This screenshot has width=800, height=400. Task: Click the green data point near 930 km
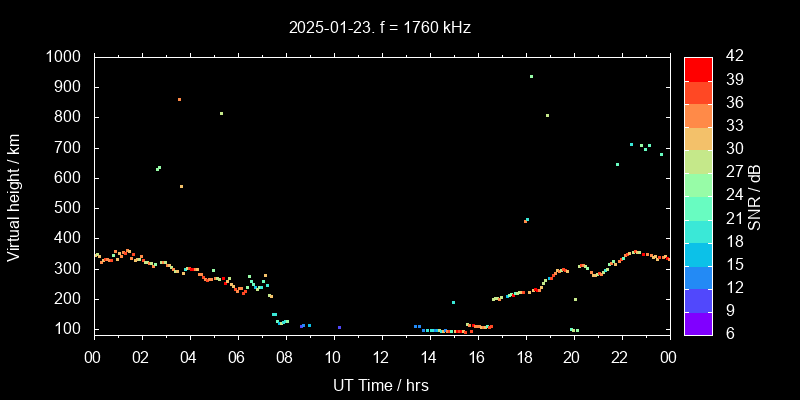tap(531, 76)
